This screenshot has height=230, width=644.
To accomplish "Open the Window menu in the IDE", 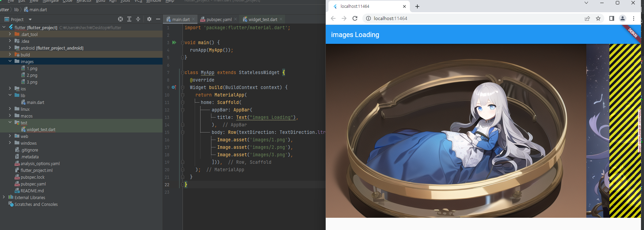I will point(153,1).
